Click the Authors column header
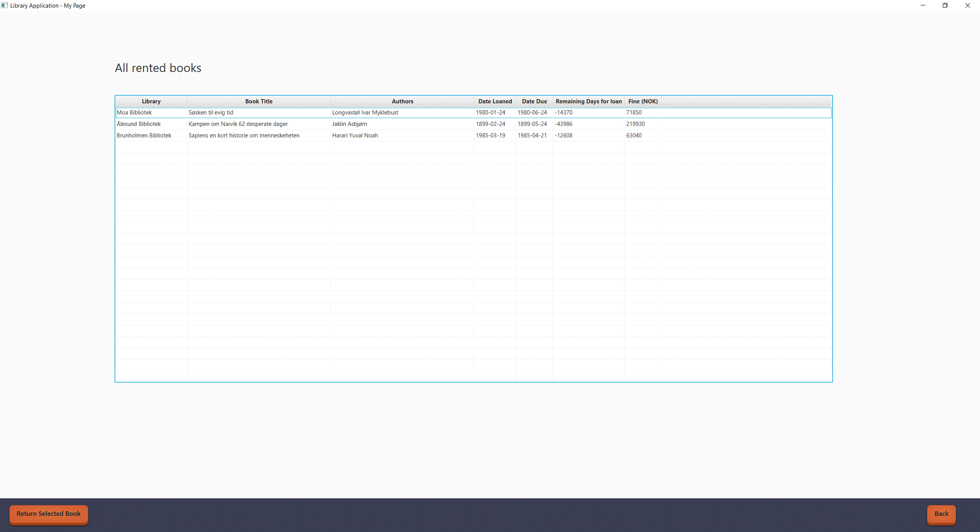Image resolution: width=980 pixels, height=532 pixels. pos(402,101)
